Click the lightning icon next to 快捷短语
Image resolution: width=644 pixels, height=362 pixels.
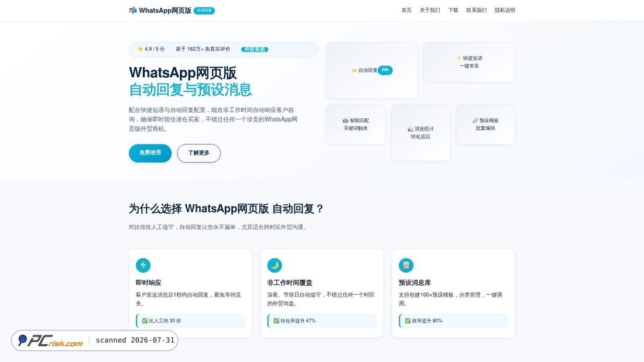pyautogui.click(x=459, y=58)
